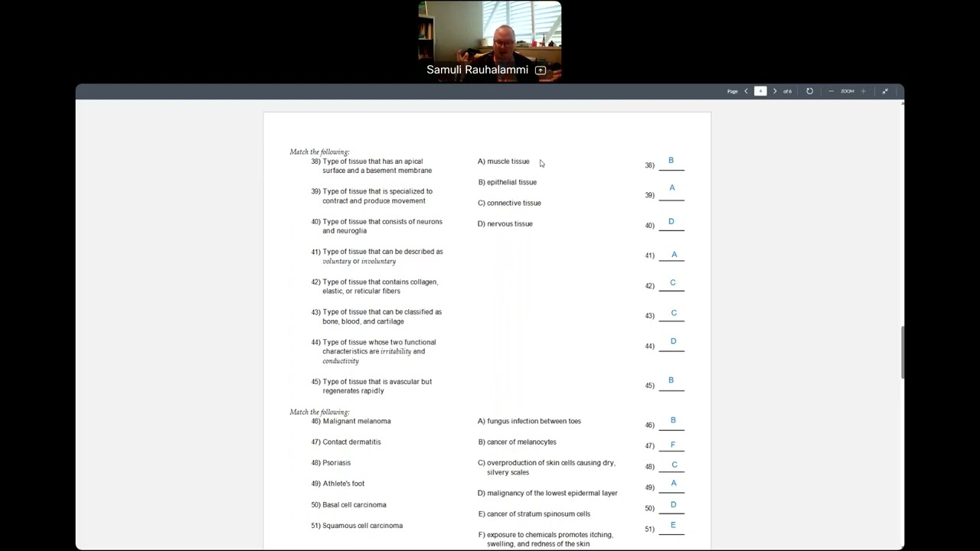Click option 'B) epithelial tissue'
980x551 pixels.
(507, 182)
